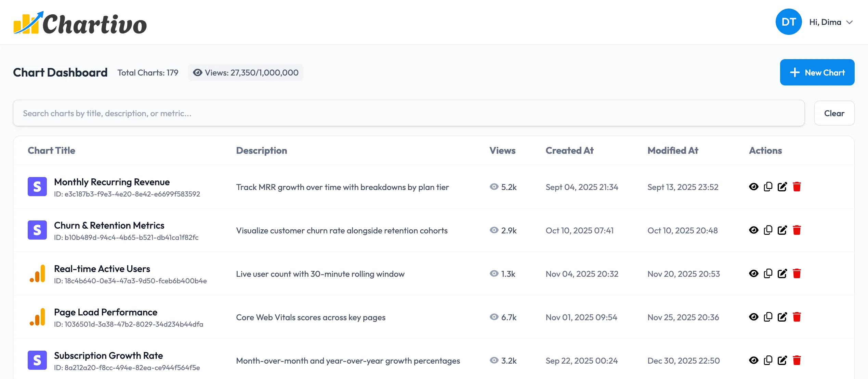View the Monthly Recurring Revenue chart
This screenshot has width=868, height=379.
click(754, 187)
